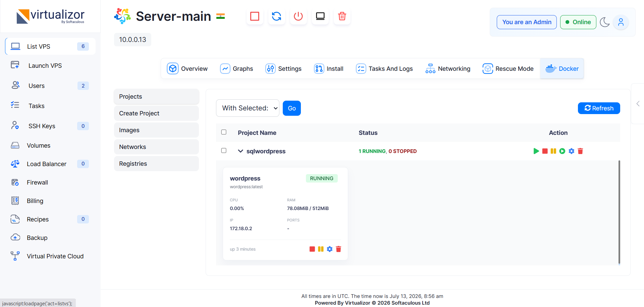
Task: Click the project list vertical scrollbar
Action: 619,212
